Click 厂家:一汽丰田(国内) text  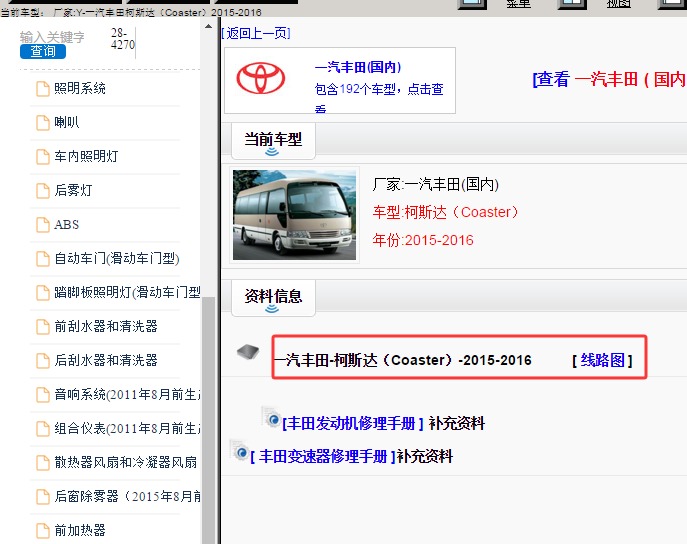point(436,184)
